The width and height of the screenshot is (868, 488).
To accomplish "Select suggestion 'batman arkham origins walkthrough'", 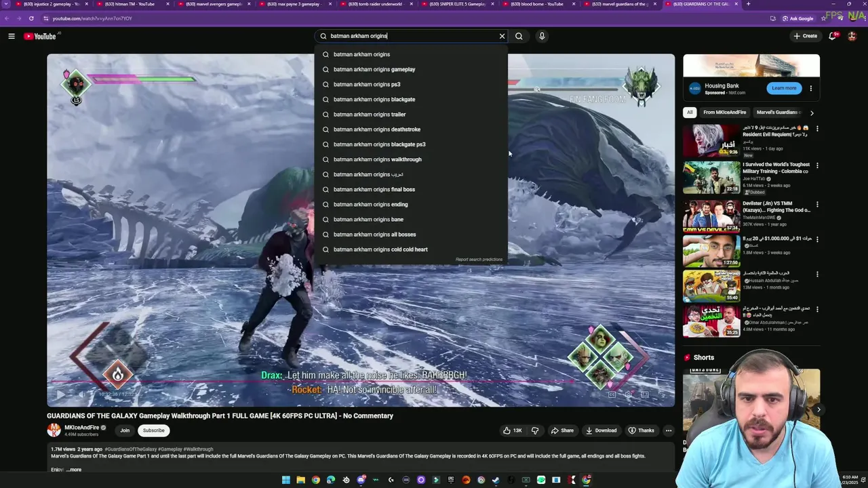I will 411,159.
